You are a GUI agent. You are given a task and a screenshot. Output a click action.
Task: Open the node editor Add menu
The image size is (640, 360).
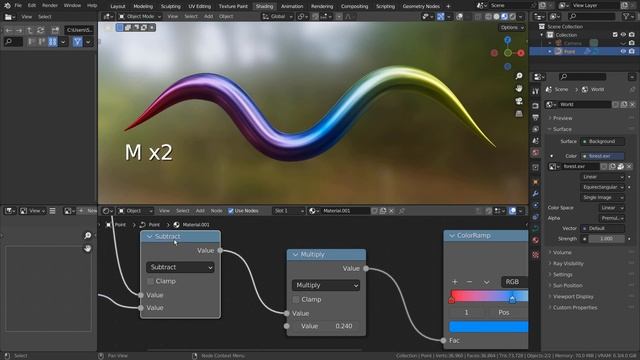pos(200,211)
